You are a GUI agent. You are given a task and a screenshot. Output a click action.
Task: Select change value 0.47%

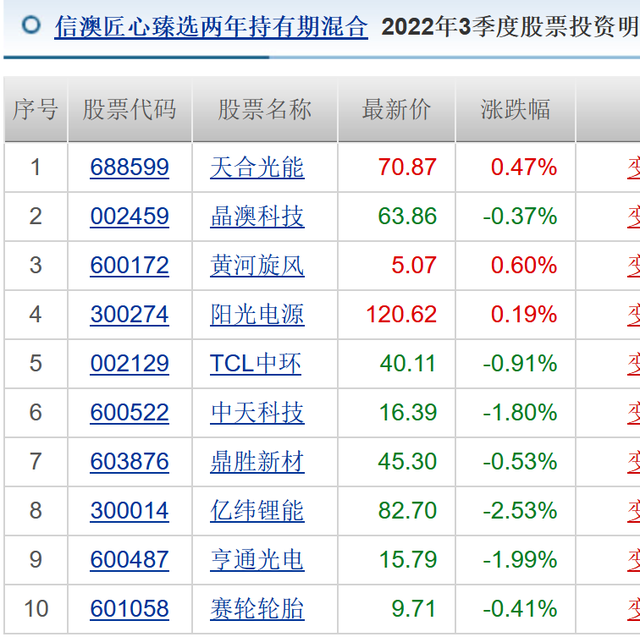point(524,167)
